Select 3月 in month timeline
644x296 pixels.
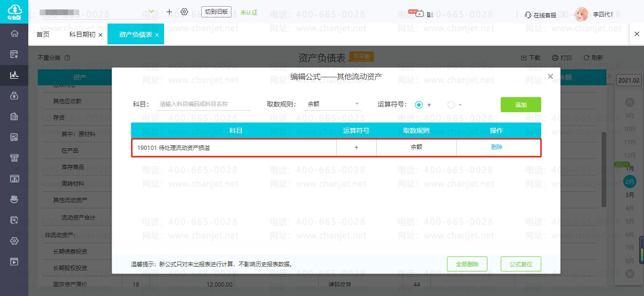point(629,195)
